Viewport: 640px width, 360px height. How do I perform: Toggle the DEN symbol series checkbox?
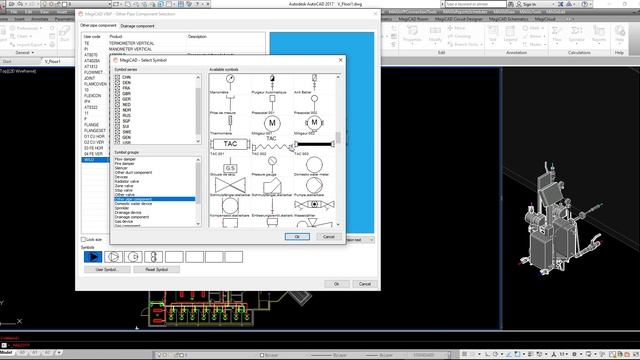point(117,82)
